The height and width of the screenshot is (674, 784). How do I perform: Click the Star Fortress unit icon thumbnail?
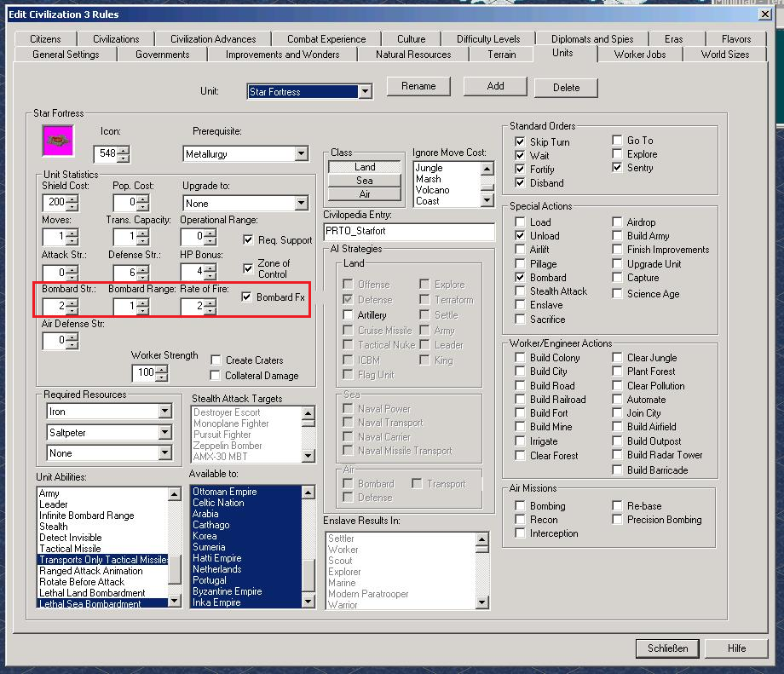click(58, 141)
